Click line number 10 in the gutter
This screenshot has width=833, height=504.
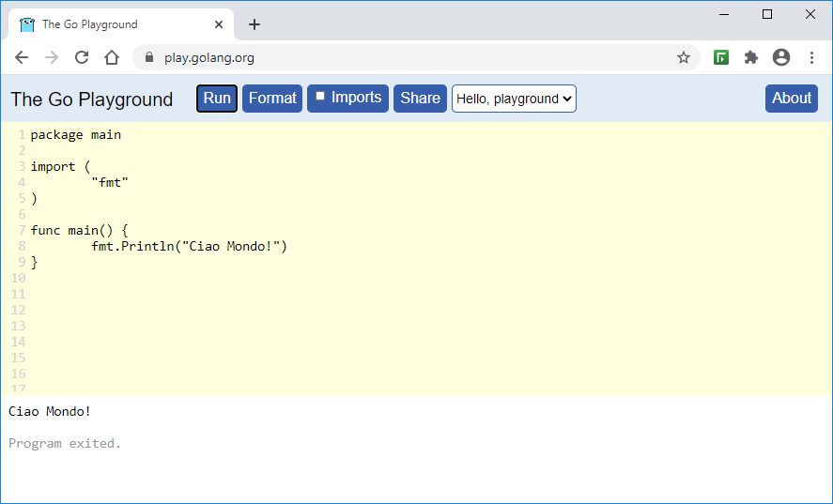(x=18, y=279)
